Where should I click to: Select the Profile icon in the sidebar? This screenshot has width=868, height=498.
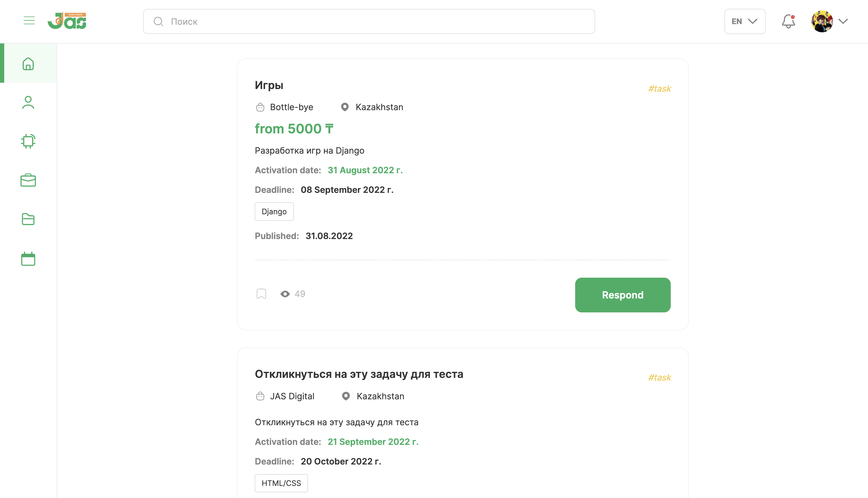(x=28, y=102)
